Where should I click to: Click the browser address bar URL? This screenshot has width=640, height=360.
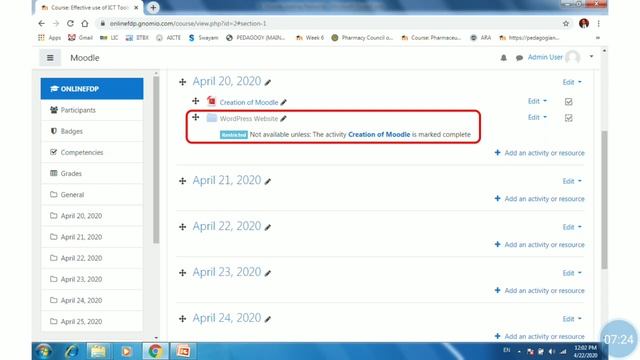(188, 24)
